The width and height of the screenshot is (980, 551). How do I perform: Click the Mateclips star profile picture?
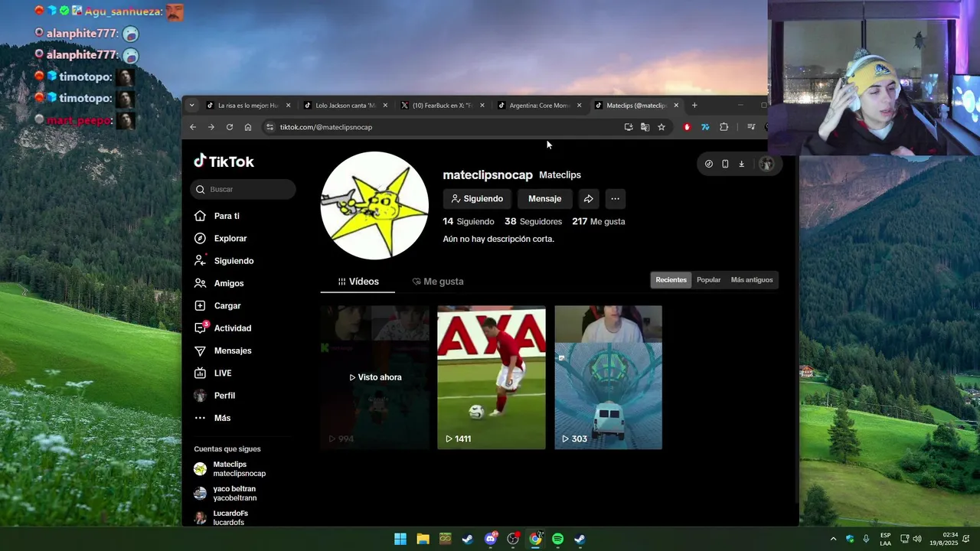(x=374, y=206)
